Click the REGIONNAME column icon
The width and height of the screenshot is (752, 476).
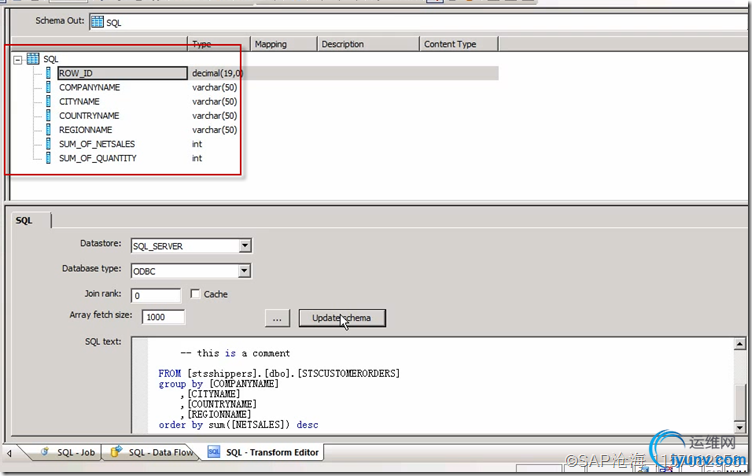48,129
